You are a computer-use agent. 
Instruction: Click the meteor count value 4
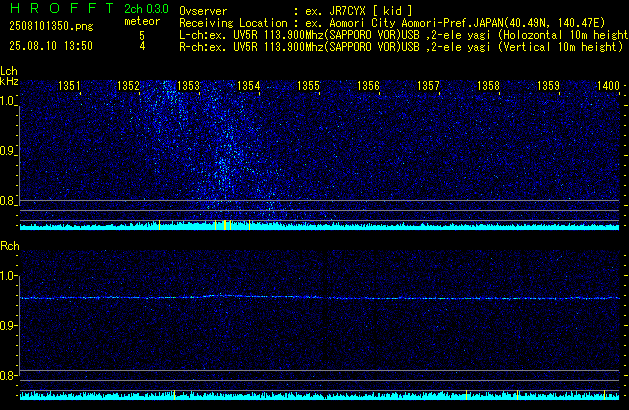tap(142, 46)
